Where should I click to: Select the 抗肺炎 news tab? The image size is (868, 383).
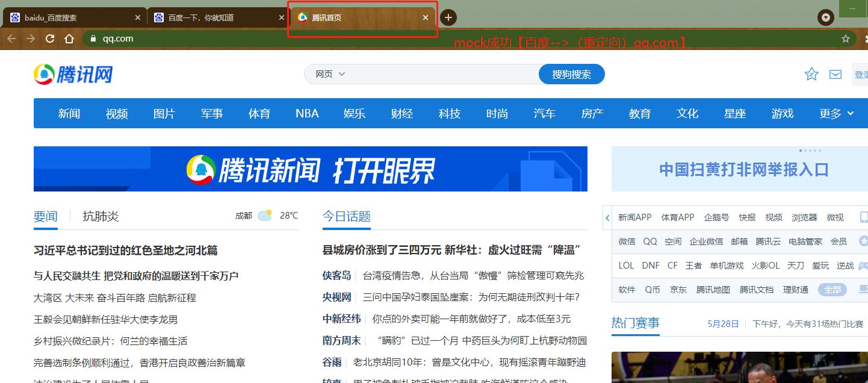point(101,216)
